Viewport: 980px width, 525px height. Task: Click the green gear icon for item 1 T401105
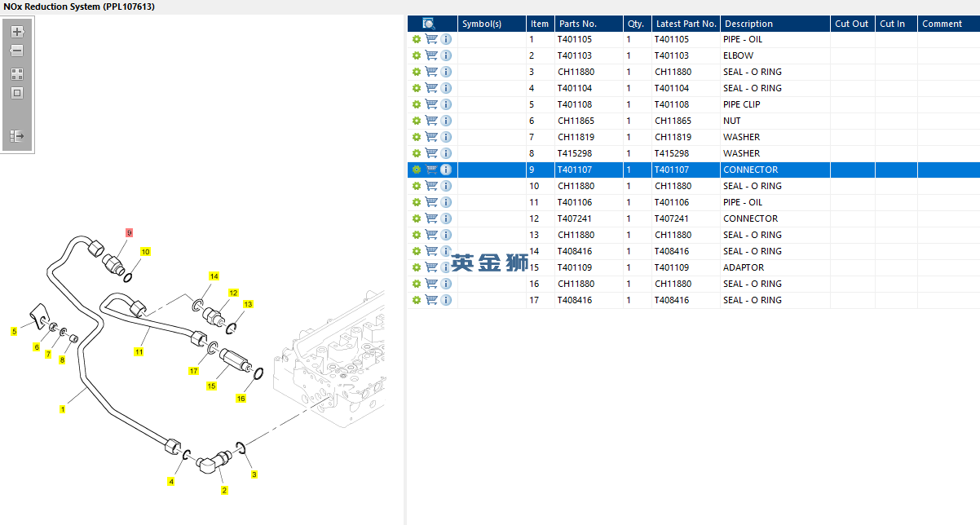tap(417, 39)
